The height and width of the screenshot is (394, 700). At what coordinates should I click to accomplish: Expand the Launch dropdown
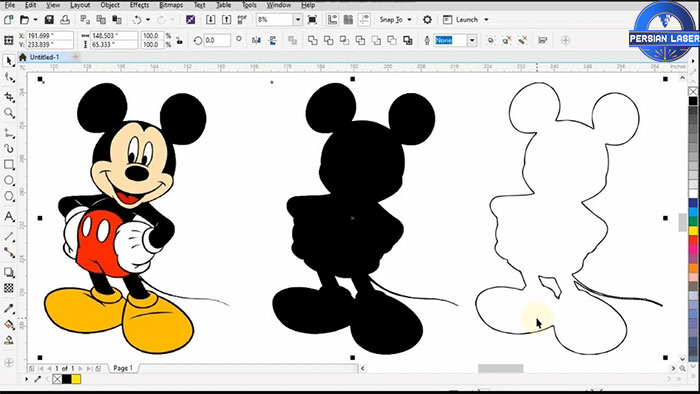coord(486,20)
